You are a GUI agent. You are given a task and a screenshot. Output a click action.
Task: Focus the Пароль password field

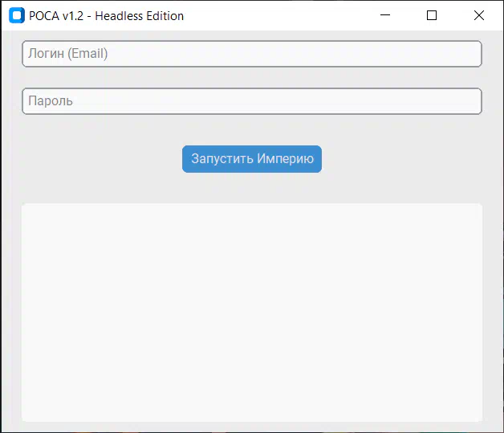click(x=252, y=101)
